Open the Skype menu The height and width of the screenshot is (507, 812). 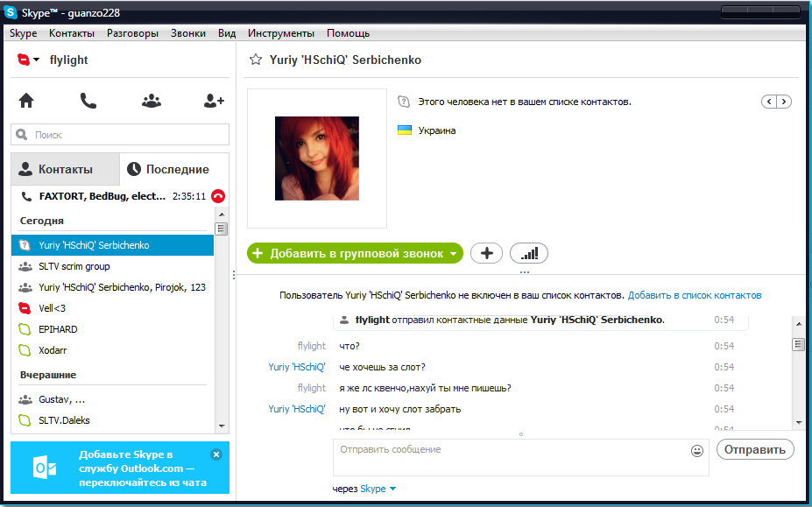24,33
